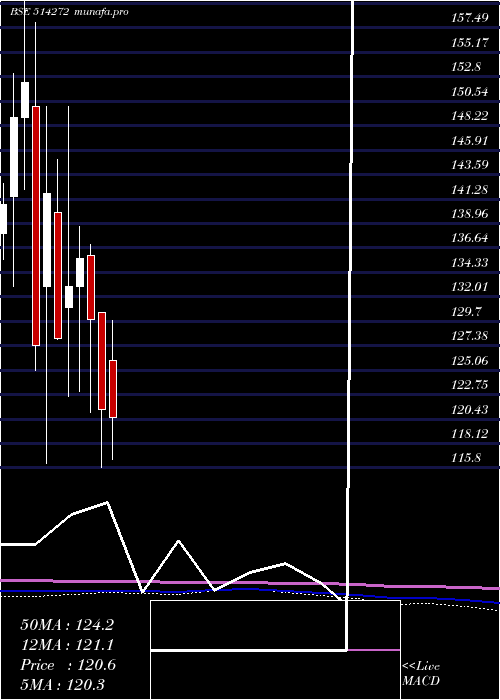This screenshot has width=500, height=700.
Task: Select the last red candlestick on chart
Action: (113, 389)
